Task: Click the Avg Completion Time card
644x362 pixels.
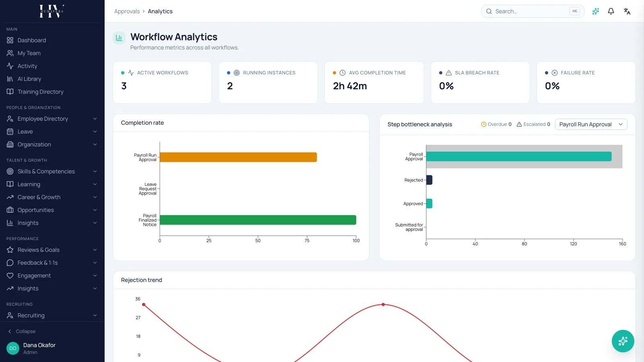Action: tap(374, 82)
